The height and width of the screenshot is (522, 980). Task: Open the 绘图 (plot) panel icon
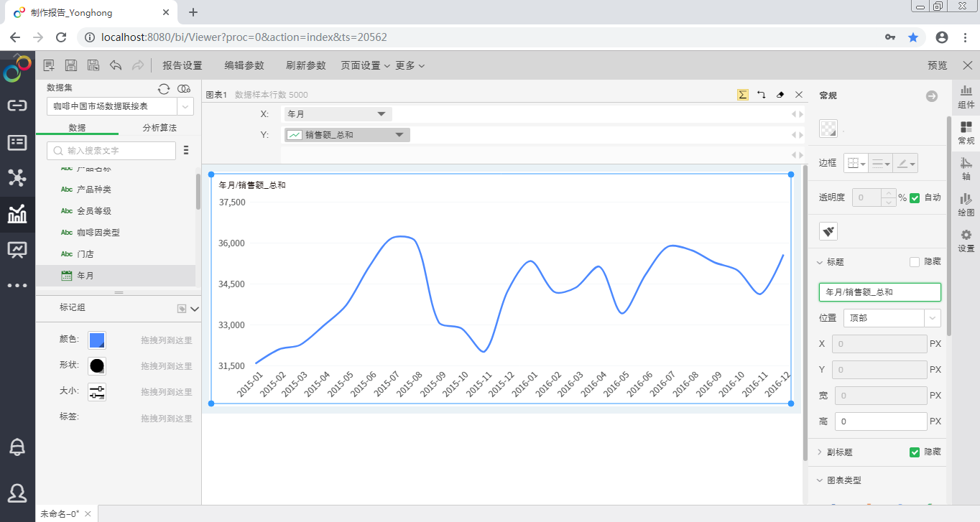pos(966,204)
